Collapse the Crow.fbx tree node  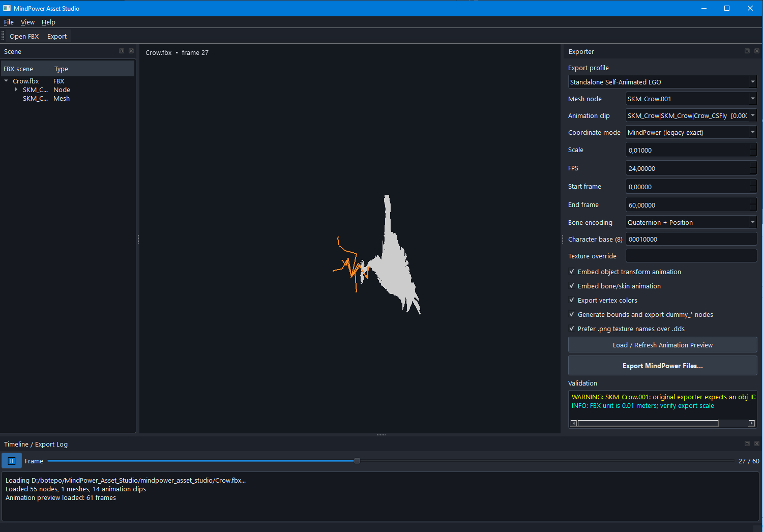[6, 81]
